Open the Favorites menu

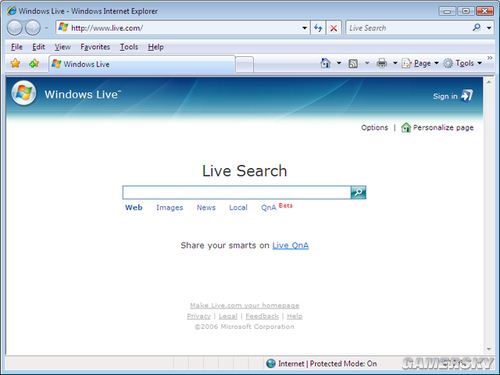[x=95, y=47]
